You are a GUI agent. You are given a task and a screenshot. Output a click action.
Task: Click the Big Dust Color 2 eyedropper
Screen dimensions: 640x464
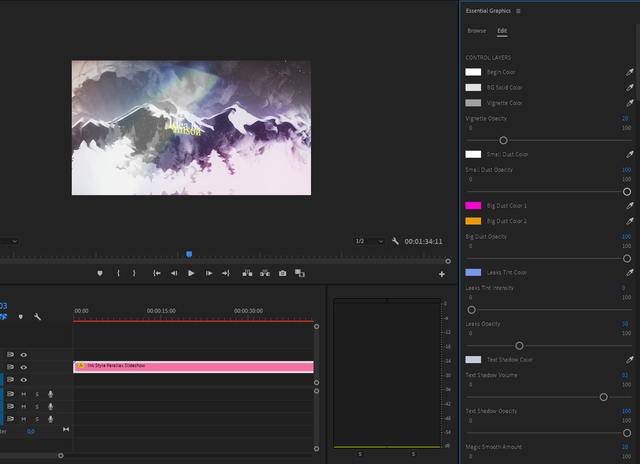pos(630,221)
